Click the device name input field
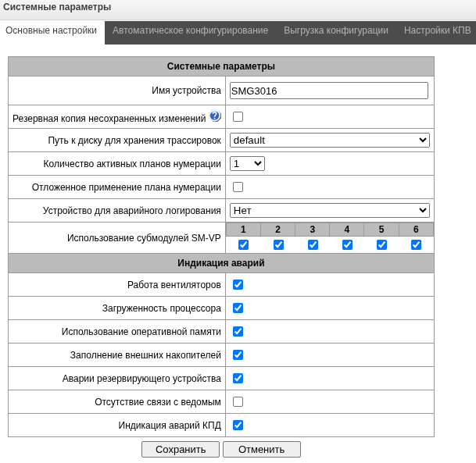476x463 pixels. [329, 91]
